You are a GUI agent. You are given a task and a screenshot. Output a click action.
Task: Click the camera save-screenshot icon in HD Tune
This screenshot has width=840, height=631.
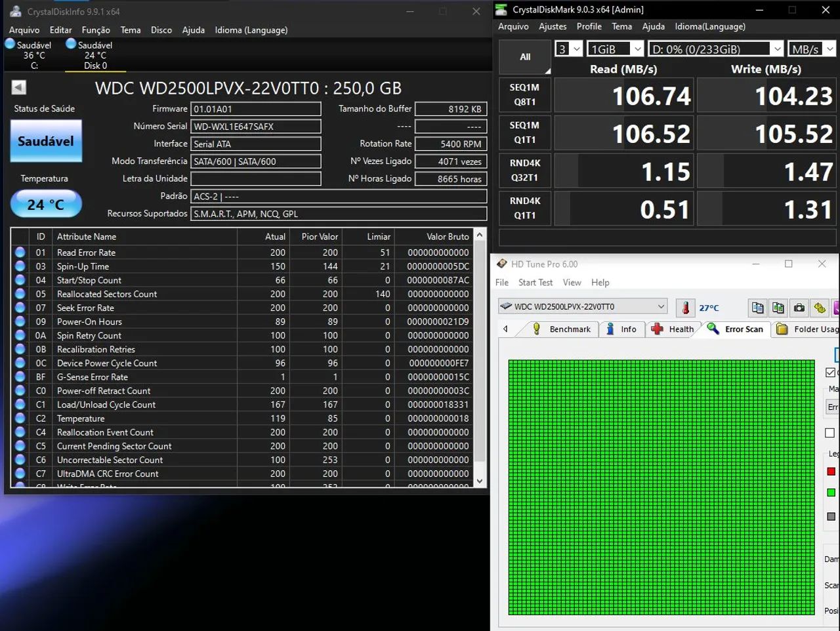click(799, 307)
